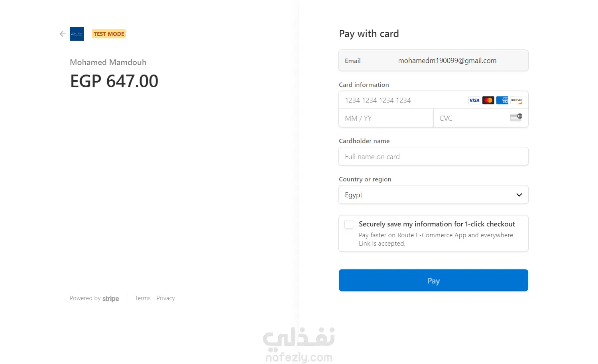Viewport: 598px width, 364px height.
Task: Click the TEST MODE badge
Action: coord(109,34)
